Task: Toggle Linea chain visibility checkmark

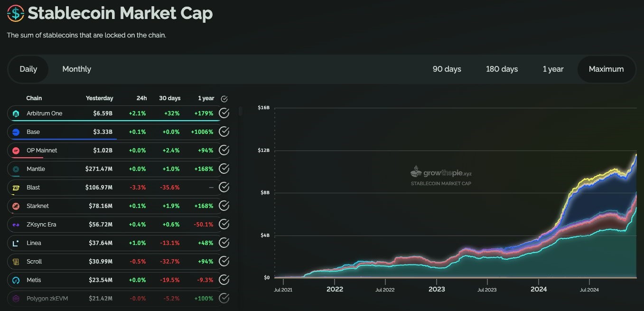Action: [224, 243]
